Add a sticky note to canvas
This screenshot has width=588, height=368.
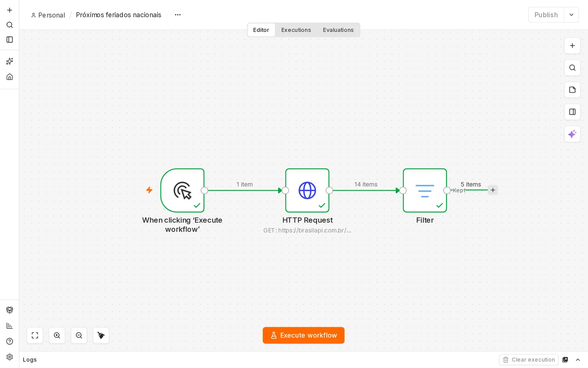(x=572, y=90)
